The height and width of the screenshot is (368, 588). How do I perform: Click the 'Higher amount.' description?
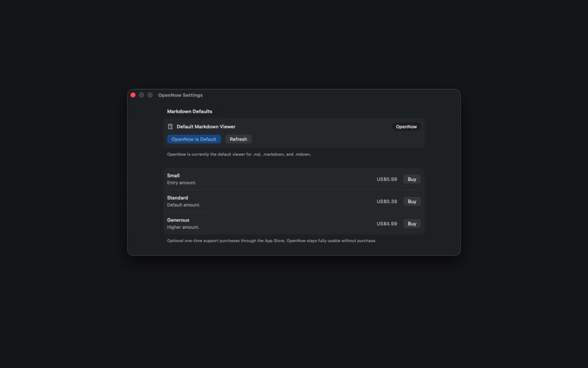pyautogui.click(x=183, y=227)
